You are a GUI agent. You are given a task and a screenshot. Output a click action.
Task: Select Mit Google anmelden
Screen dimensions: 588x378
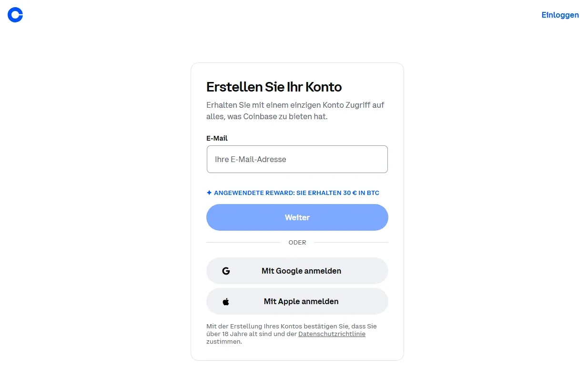point(297,271)
